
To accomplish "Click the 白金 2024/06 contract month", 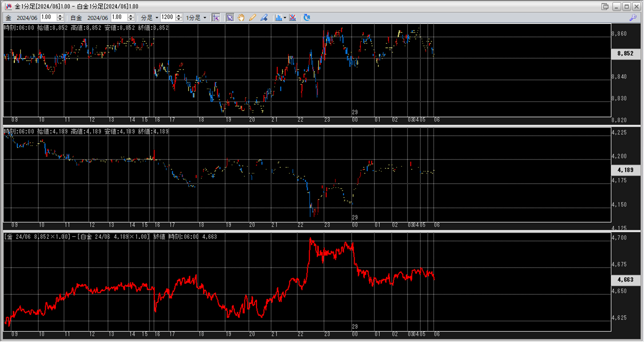I will tap(97, 18).
